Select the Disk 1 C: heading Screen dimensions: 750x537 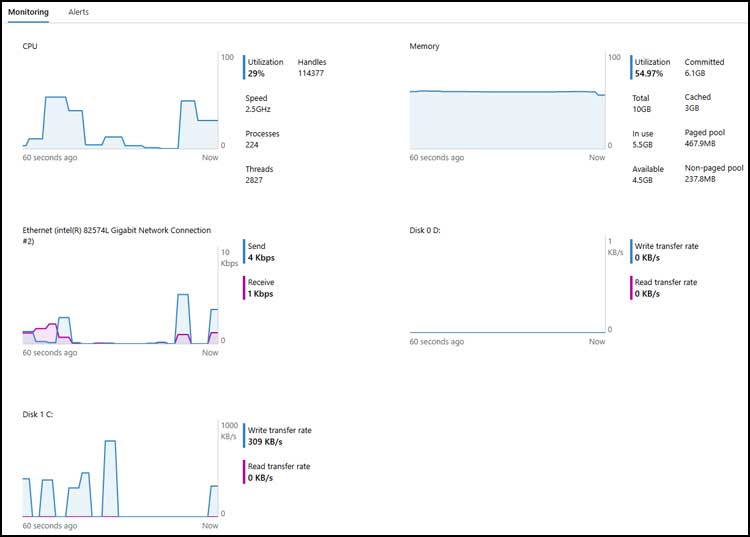point(38,415)
